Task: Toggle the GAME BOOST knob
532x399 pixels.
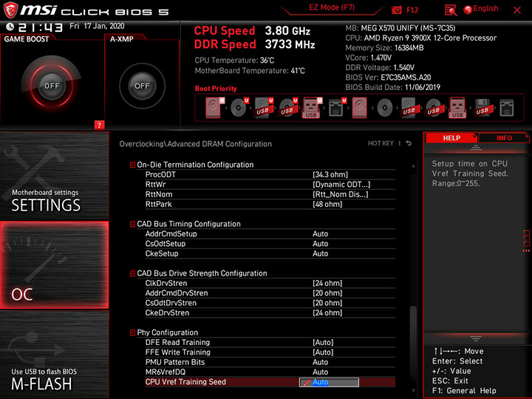Action: (x=52, y=86)
